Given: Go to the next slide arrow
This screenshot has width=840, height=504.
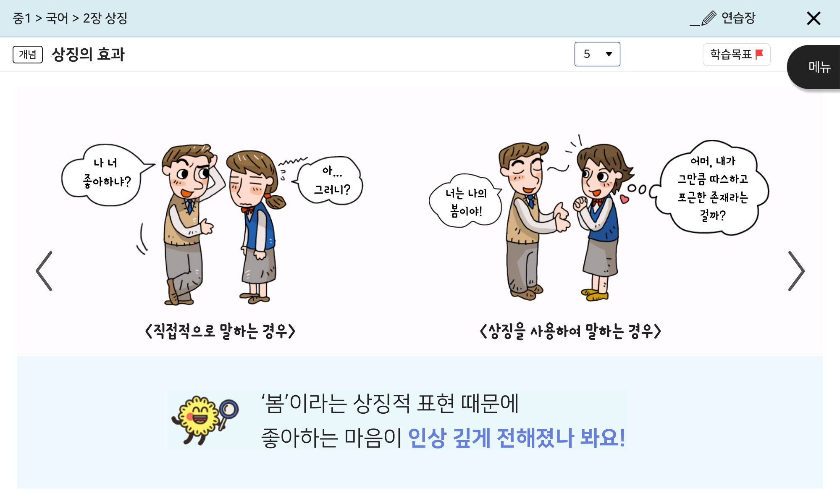Looking at the screenshot, I should (796, 271).
